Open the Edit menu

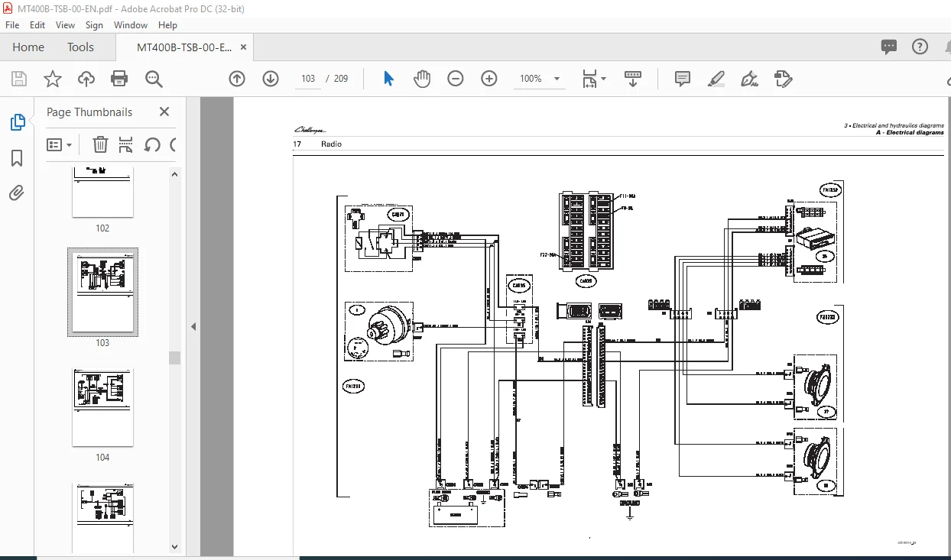37,25
